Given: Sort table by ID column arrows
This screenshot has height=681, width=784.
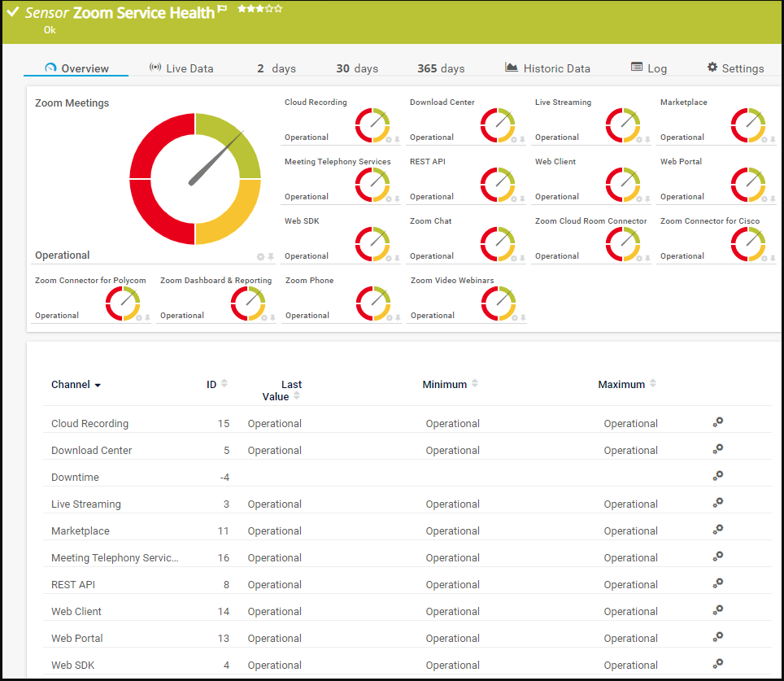Looking at the screenshot, I should [x=224, y=383].
